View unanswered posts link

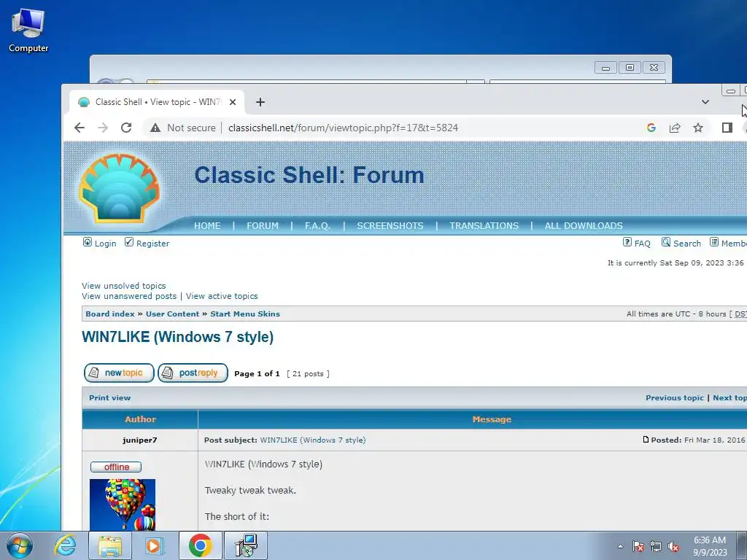(x=129, y=296)
